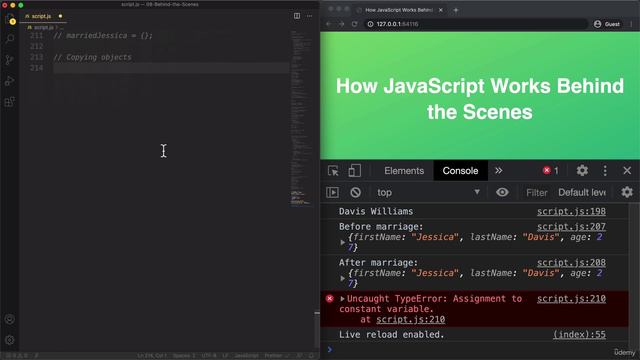The height and width of the screenshot is (360, 640).
Task: Click the script.js breadcrumb
Action: (43, 27)
